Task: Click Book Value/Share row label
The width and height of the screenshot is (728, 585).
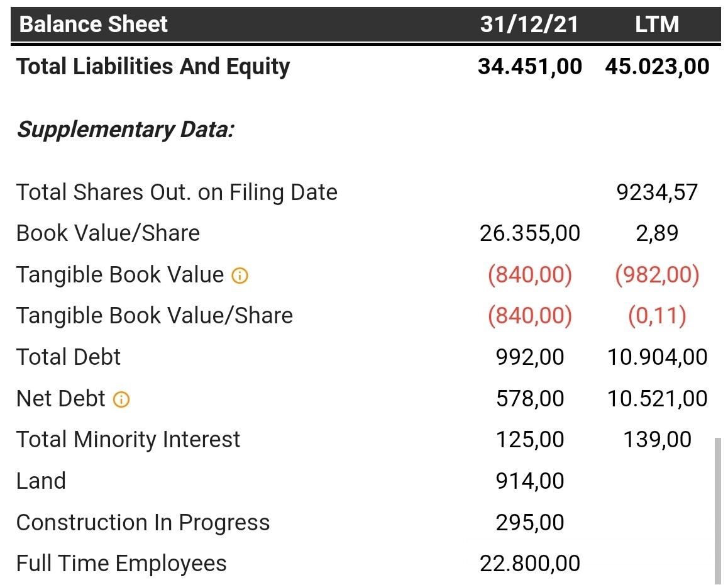Action: tap(108, 233)
